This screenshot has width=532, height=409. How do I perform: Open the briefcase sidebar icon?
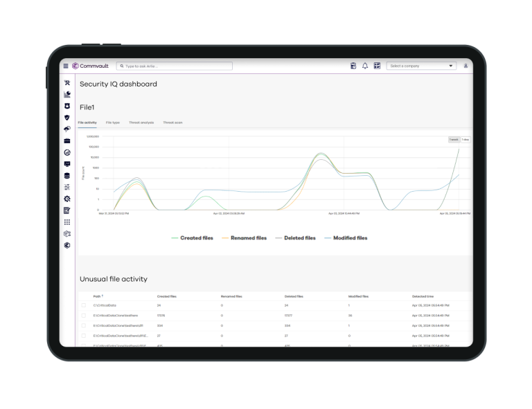67,141
